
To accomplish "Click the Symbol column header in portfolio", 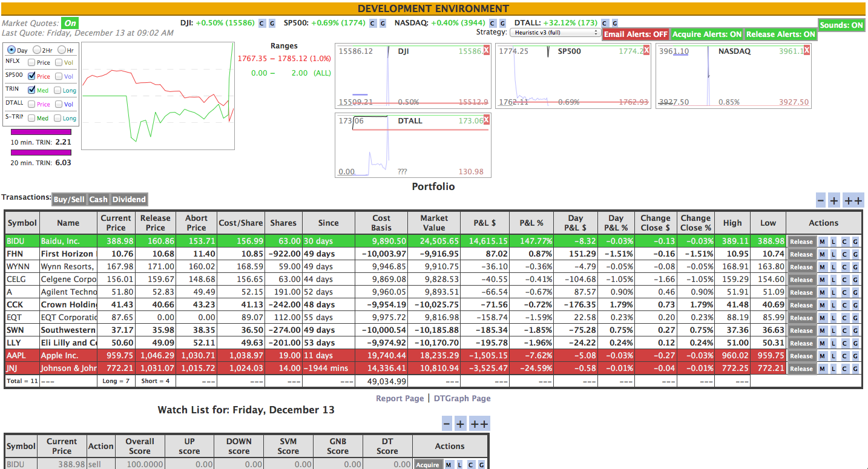I will (22, 223).
